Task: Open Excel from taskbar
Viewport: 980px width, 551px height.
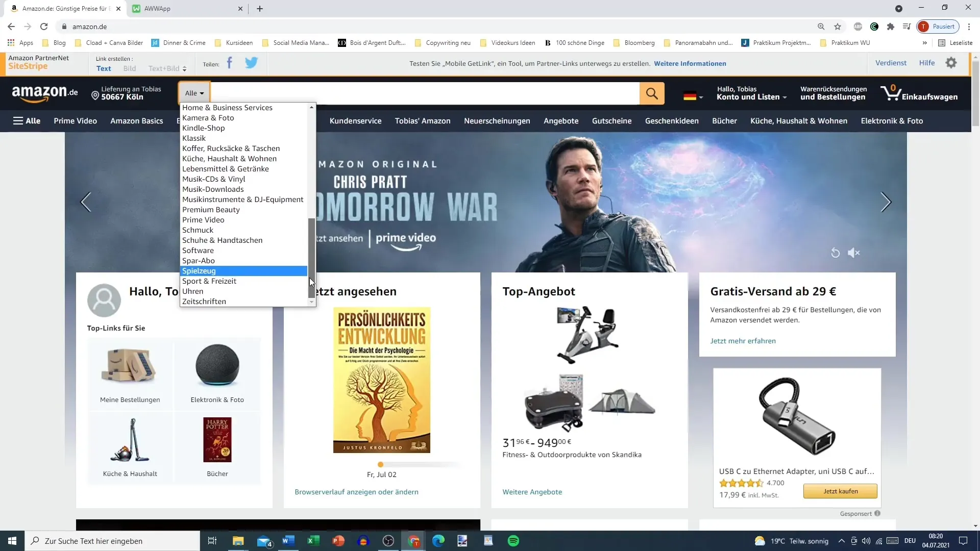Action: [313, 541]
